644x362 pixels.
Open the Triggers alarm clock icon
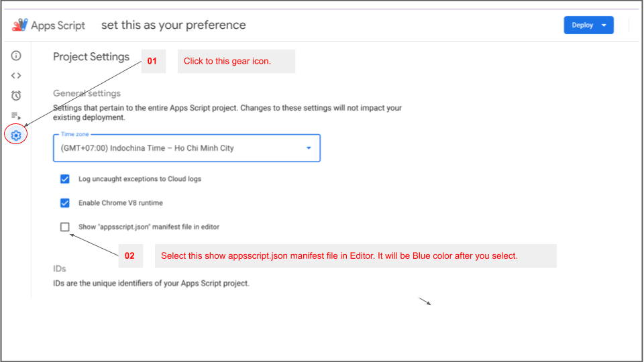pos(16,95)
